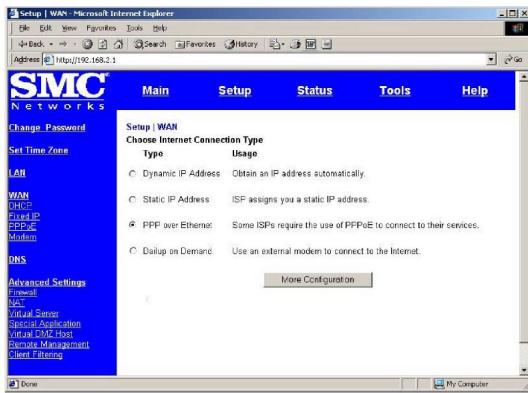This screenshot has width=528, height=393.
Task: Open the Help link in blue header
Action: (475, 91)
